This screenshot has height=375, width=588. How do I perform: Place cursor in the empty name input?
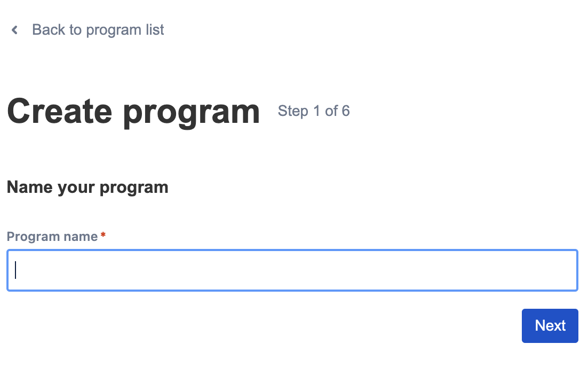(292, 270)
